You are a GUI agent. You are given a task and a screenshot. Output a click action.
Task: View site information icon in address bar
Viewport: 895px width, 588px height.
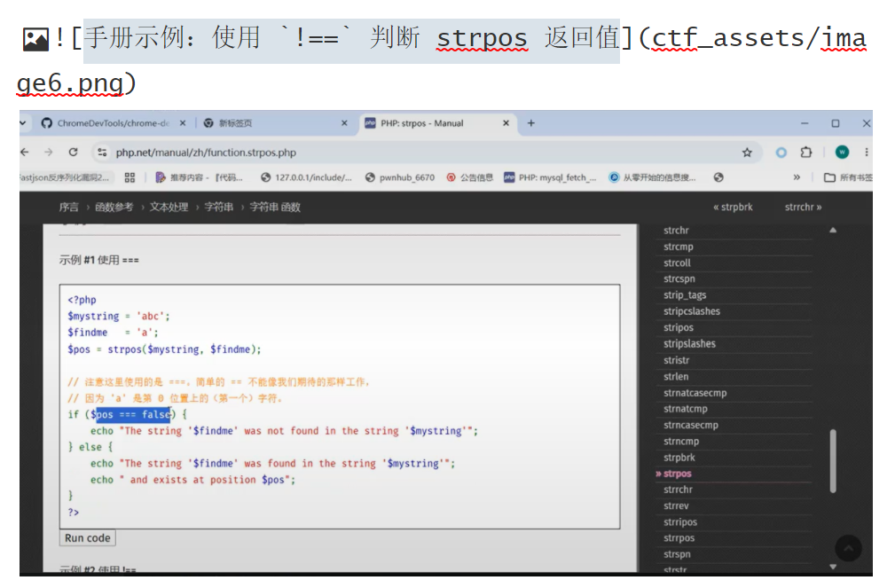click(102, 152)
